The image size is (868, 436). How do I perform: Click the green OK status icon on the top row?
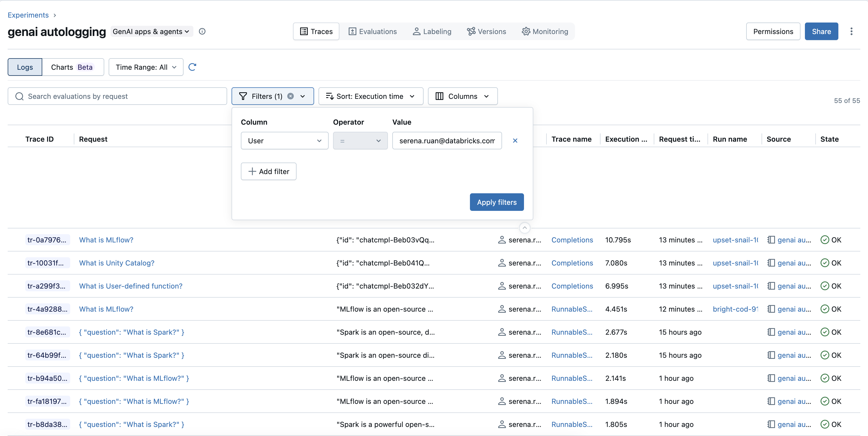[x=825, y=240]
